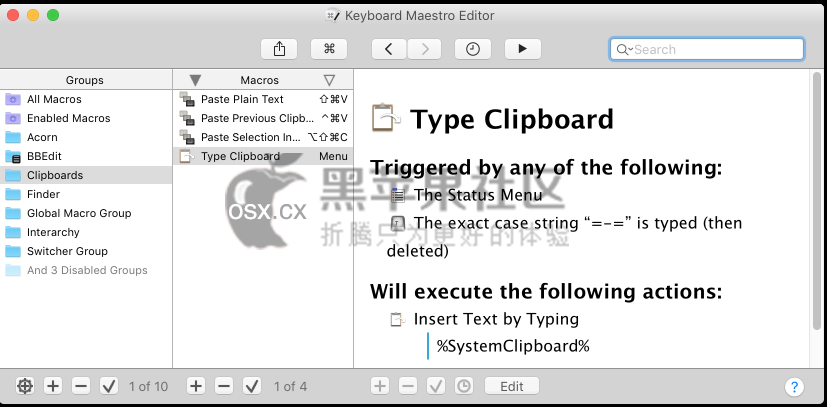
Task: Click the Edit button
Action: click(x=512, y=386)
